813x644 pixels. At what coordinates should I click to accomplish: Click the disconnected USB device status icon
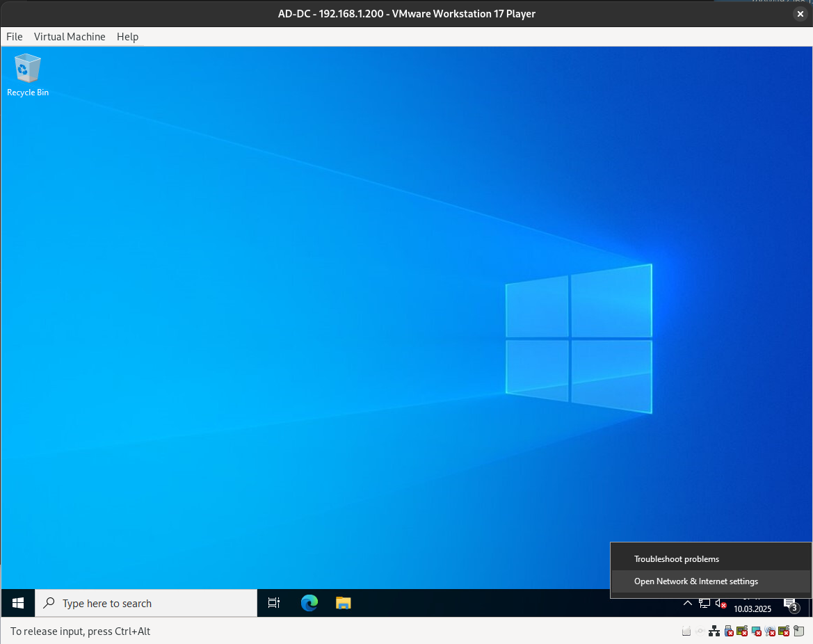[x=729, y=631]
